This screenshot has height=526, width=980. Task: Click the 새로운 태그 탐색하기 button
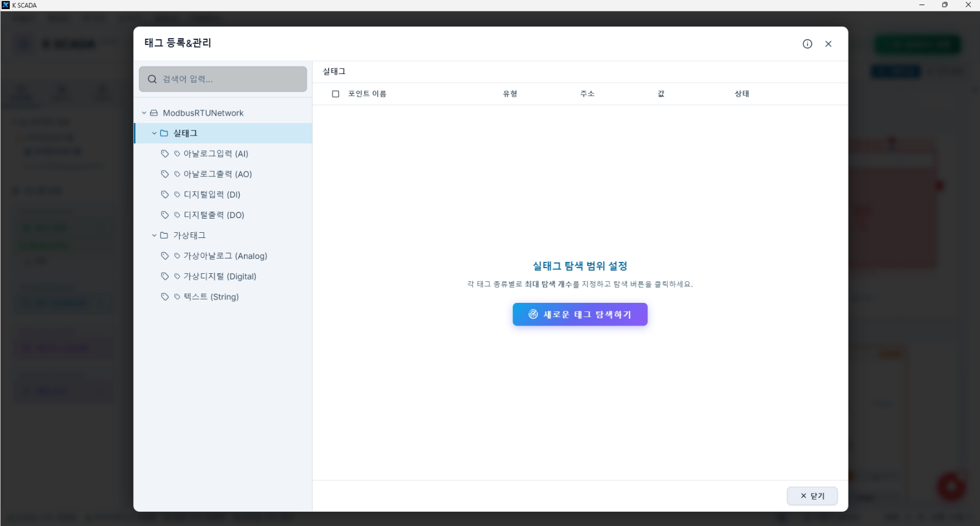pos(579,314)
